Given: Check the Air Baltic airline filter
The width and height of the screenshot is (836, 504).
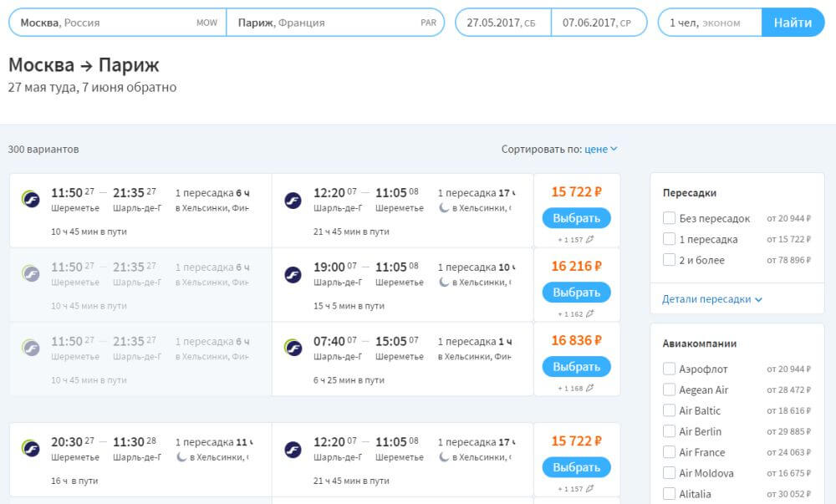Looking at the screenshot, I should (669, 410).
